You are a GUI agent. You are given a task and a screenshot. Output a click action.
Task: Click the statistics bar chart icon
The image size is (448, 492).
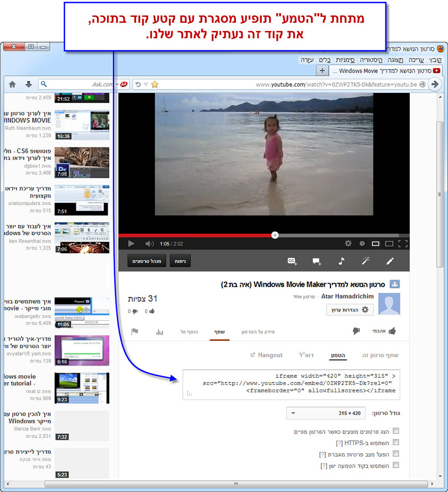click(x=159, y=332)
